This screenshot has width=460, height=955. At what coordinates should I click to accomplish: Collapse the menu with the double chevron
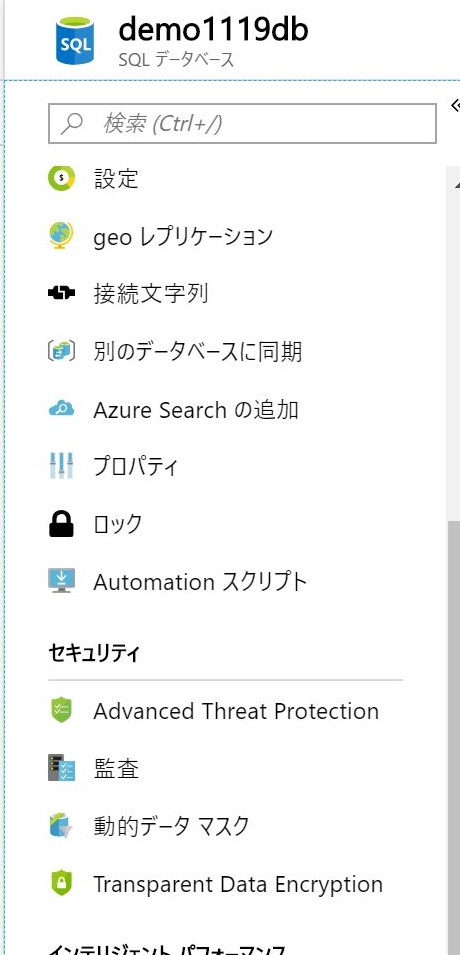tap(455, 105)
